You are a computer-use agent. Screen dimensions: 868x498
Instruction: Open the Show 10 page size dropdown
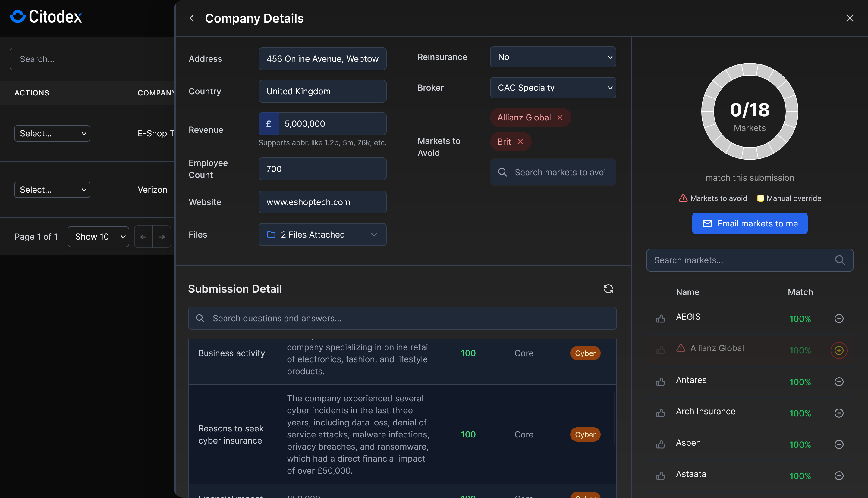98,237
